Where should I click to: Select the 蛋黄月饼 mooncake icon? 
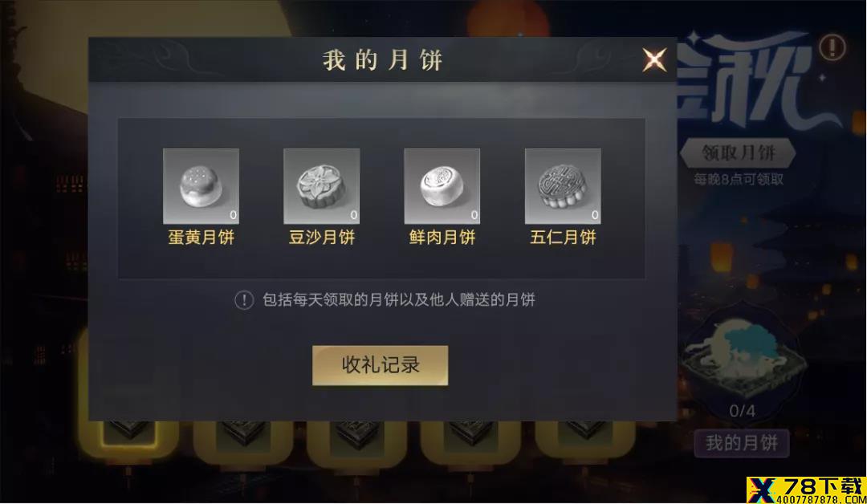coord(201,185)
